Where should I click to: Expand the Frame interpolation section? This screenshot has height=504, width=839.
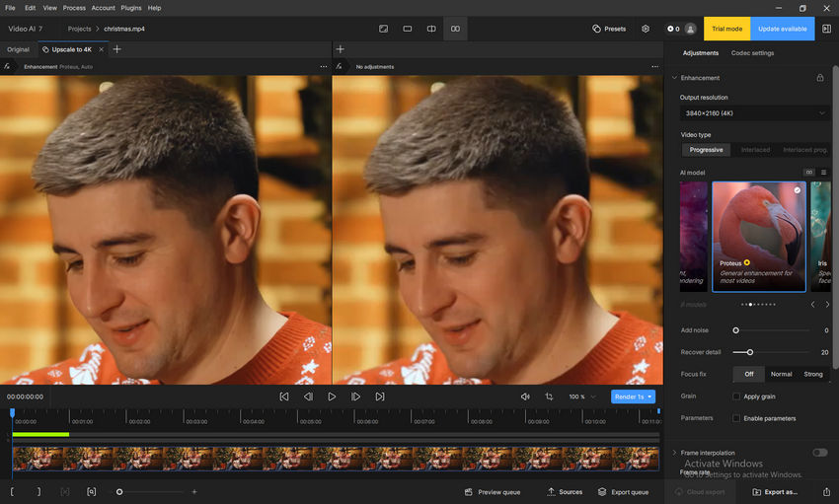pos(675,453)
